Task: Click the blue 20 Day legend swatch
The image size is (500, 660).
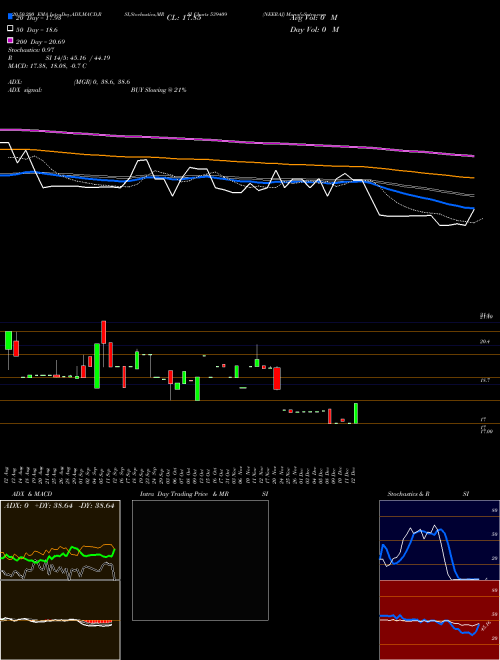Action: pos(11,16)
